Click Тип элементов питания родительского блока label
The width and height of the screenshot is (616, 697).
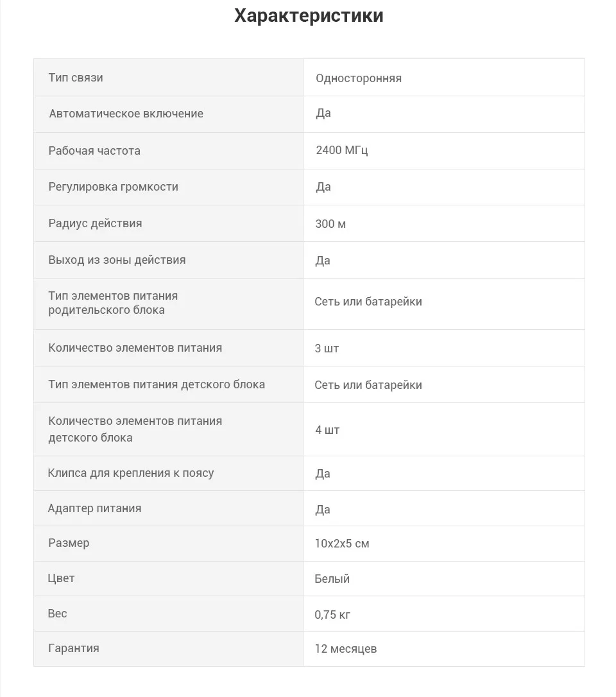pos(113,303)
